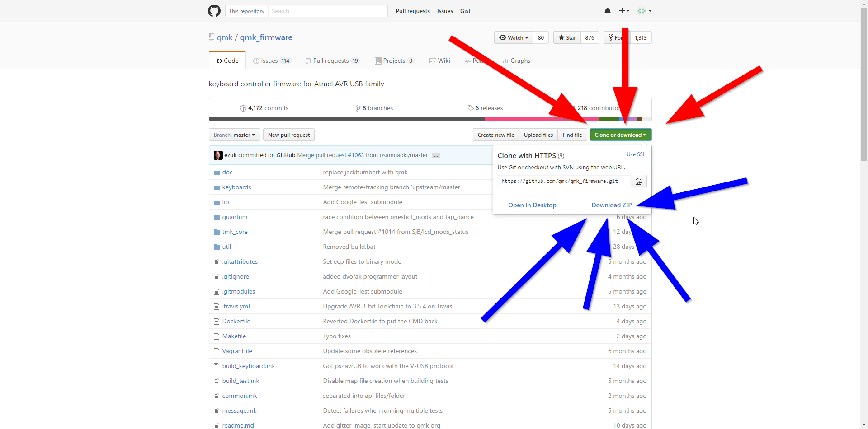Click the language breakdown color bar
The image size is (868, 429).
430,119
